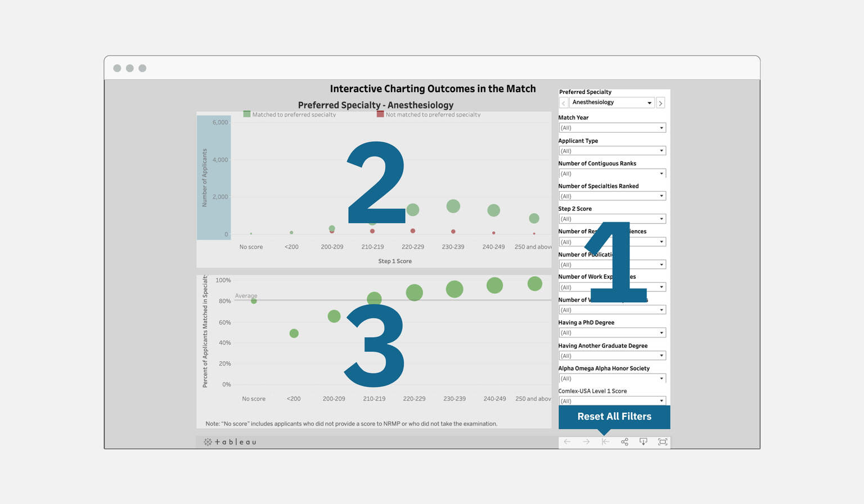Image resolution: width=864 pixels, height=504 pixels.
Task: Open the Match Year filter dropdown
Action: (x=612, y=128)
